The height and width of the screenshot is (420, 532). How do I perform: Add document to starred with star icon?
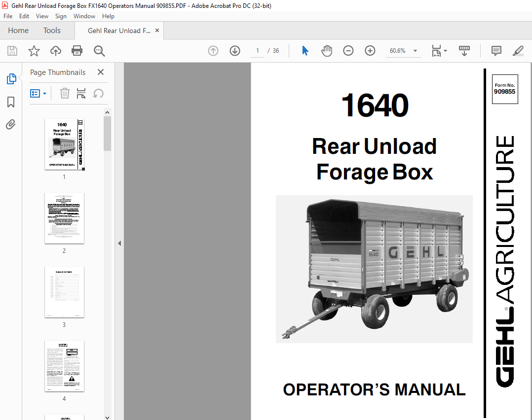tap(34, 51)
